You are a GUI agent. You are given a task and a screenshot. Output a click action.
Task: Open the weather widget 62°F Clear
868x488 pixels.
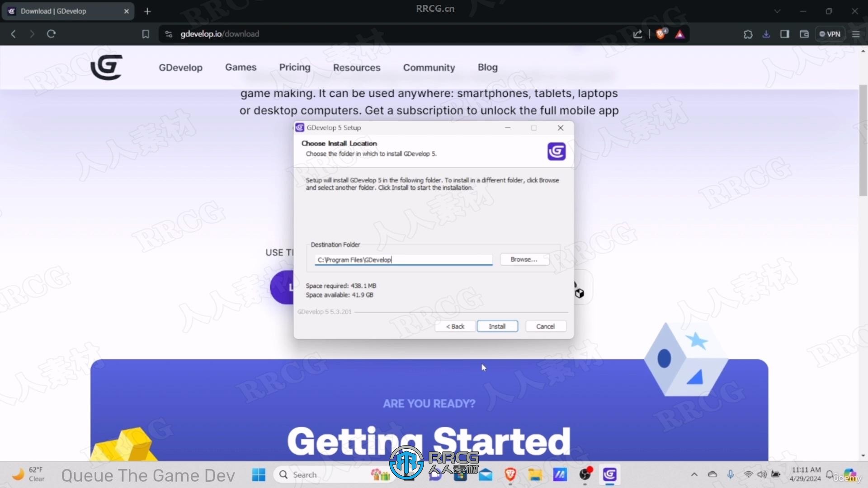tap(28, 474)
